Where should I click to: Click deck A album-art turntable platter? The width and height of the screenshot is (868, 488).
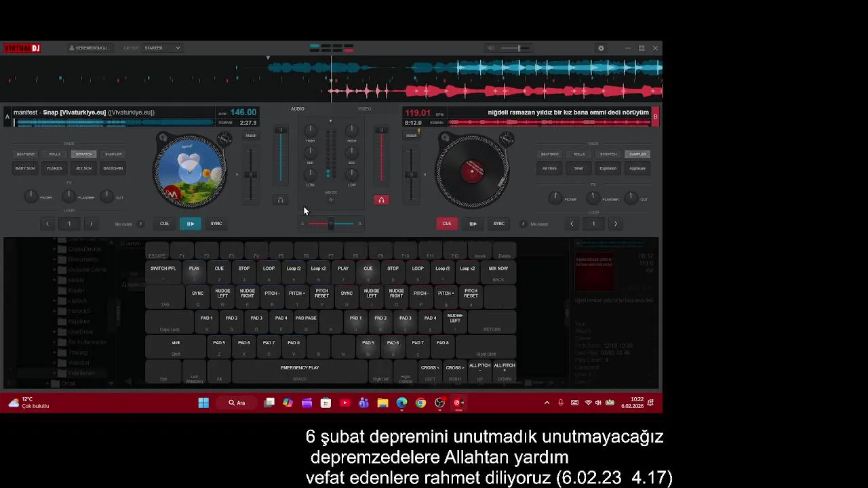pos(190,171)
